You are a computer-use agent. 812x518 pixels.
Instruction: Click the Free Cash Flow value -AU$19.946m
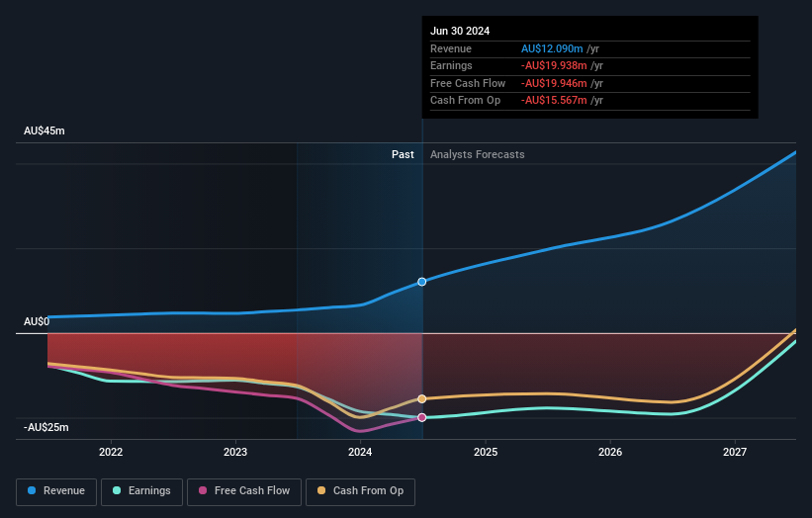pyautogui.click(x=554, y=83)
